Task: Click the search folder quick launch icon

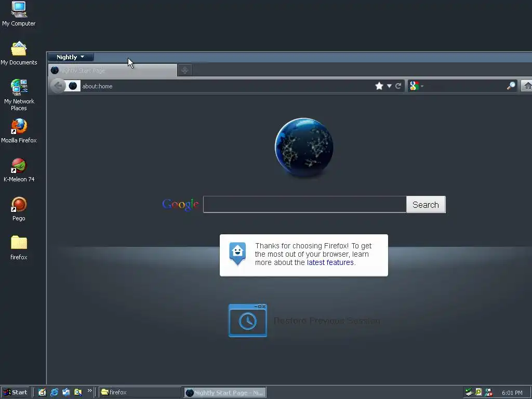Action: click(78, 392)
